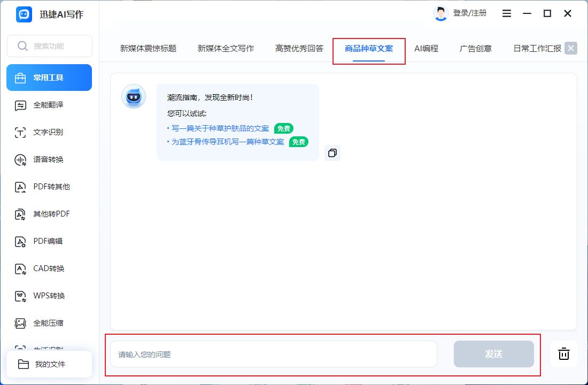588x385 pixels.
Task: Switch to AI编程 tab
Action: 427,49
